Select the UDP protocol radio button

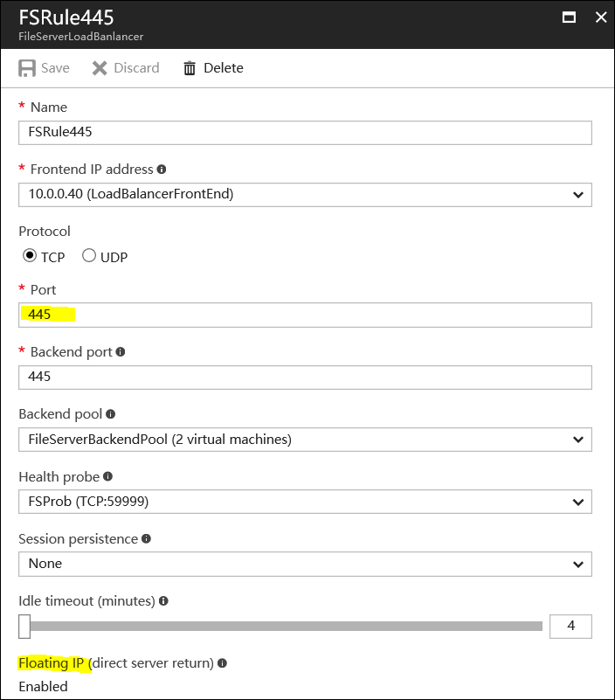coord(89,256)
